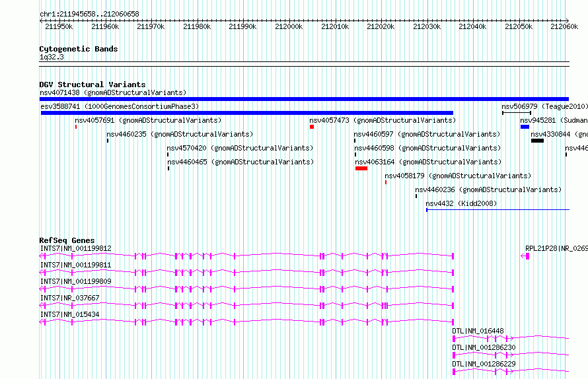Open the nsv4460597 variant label
This screenshot has height=379, width=588.
click(x=427, y=134)
